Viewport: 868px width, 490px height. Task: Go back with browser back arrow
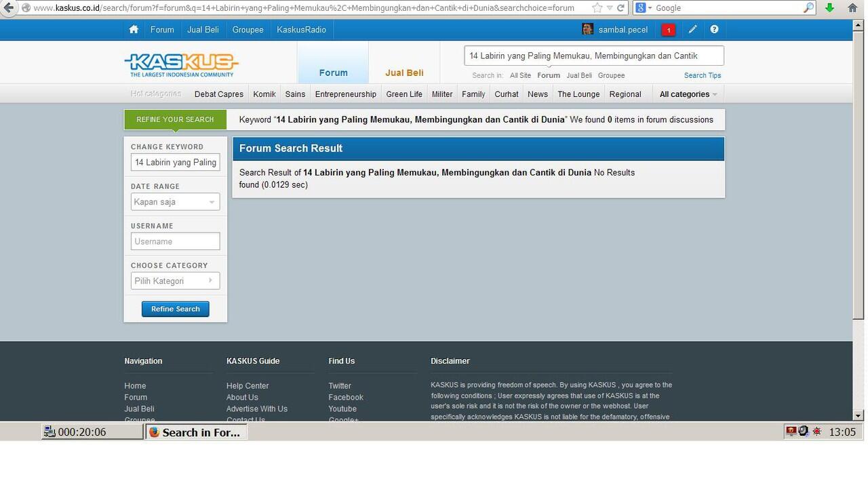[x=8, y=7]
